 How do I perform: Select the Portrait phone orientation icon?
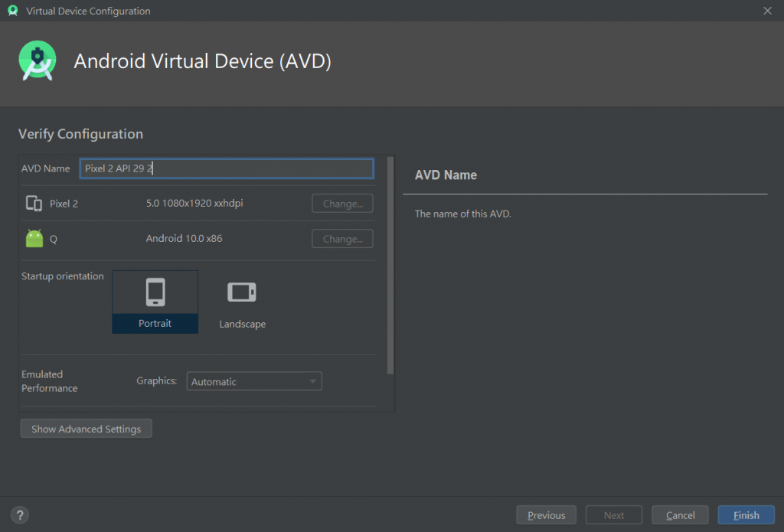[x=155, y=292]
